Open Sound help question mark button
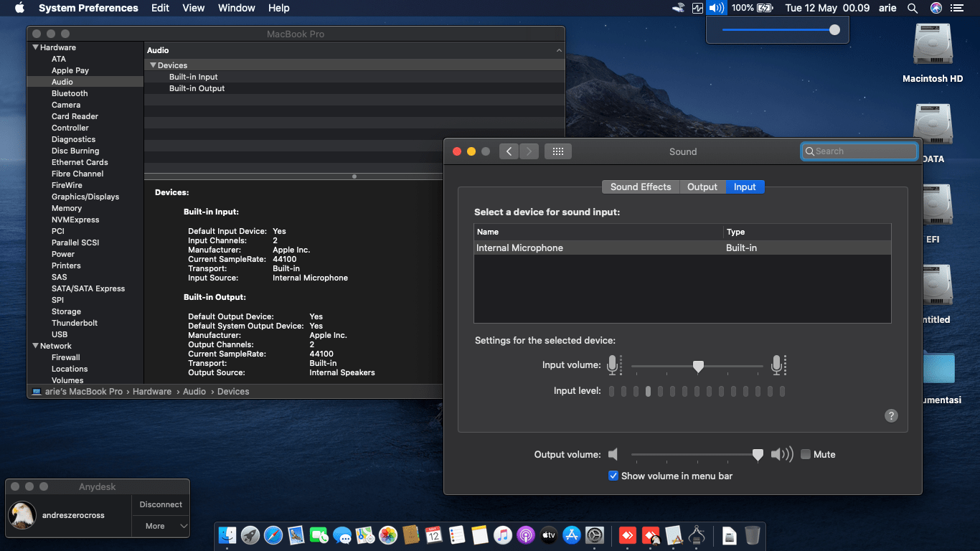 point(891,415)
